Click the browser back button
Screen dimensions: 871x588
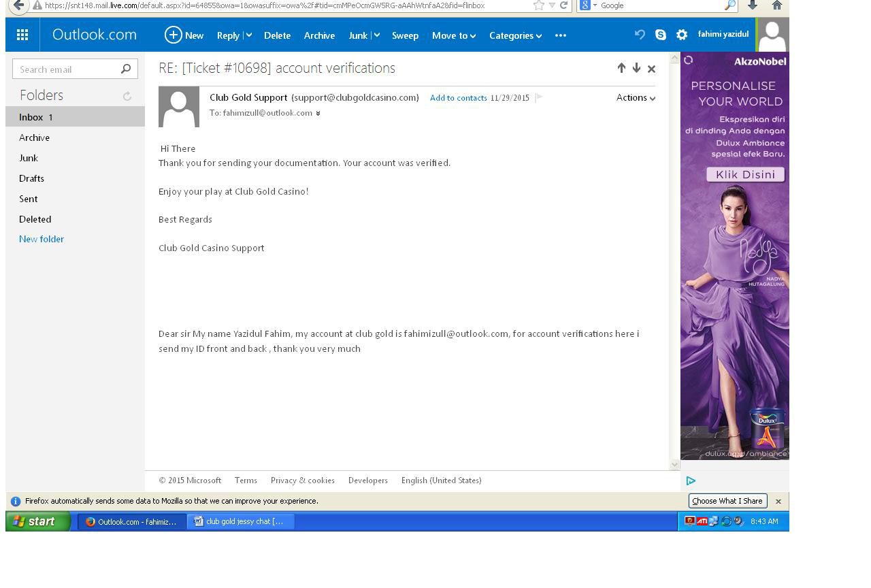click(18, 5)
